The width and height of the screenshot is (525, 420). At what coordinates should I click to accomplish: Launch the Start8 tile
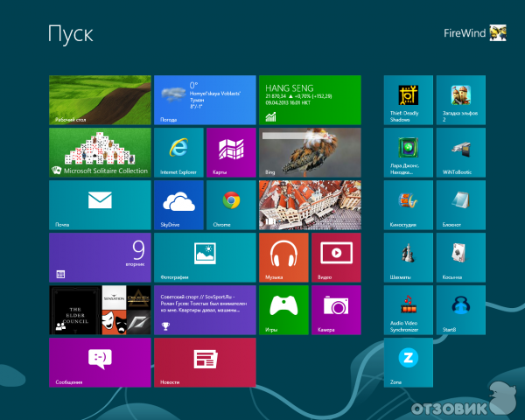coord(461,310)
